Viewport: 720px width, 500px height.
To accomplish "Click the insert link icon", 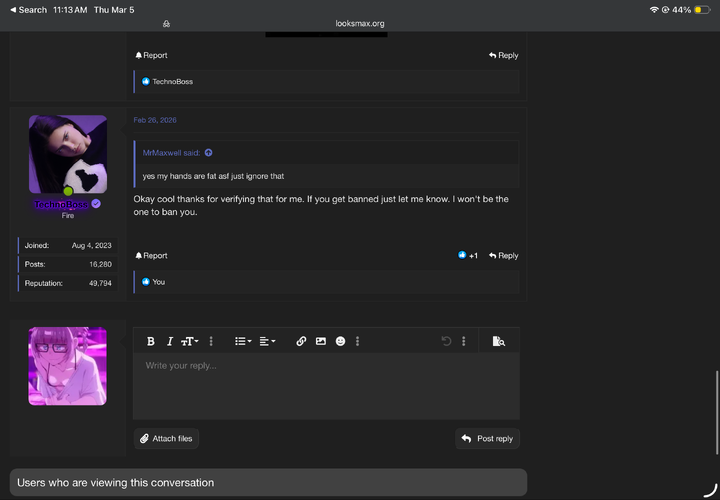I will (x=301, y=341).
